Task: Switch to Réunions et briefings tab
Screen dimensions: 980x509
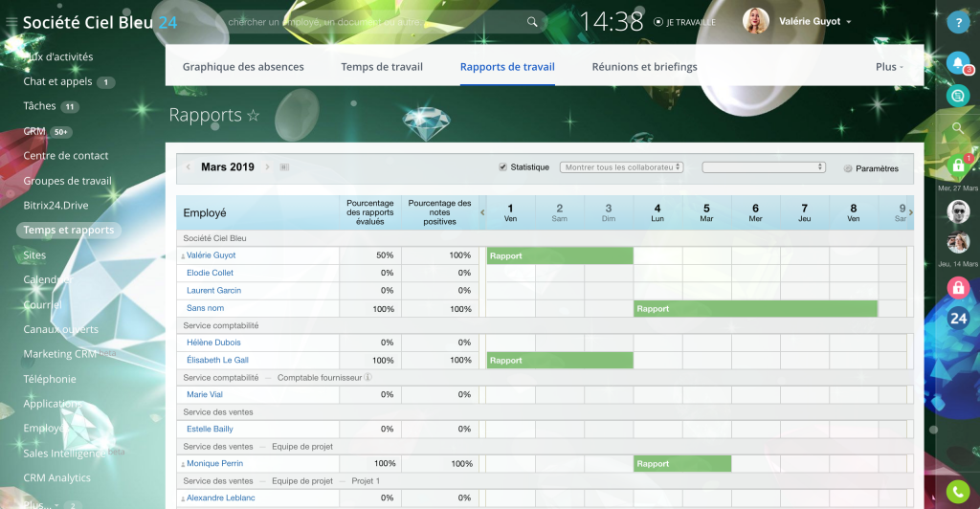Action: pos(644,67)
